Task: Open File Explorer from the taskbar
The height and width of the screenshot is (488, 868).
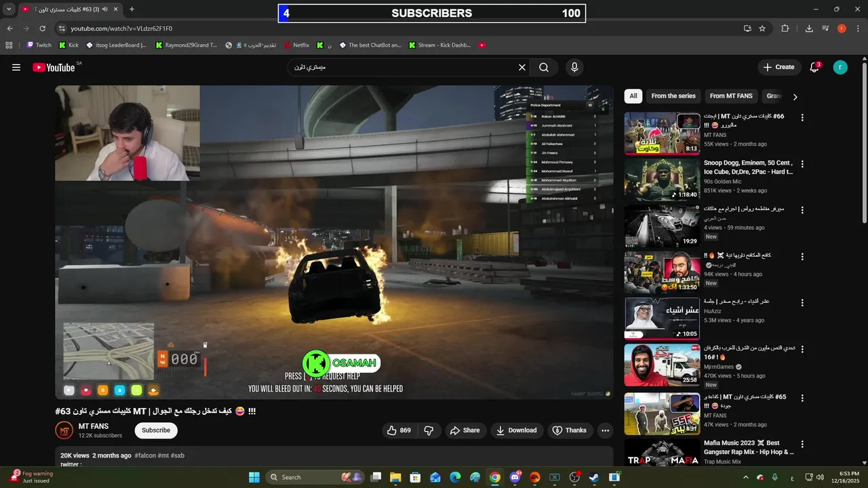Action: (x=395, y=477)
